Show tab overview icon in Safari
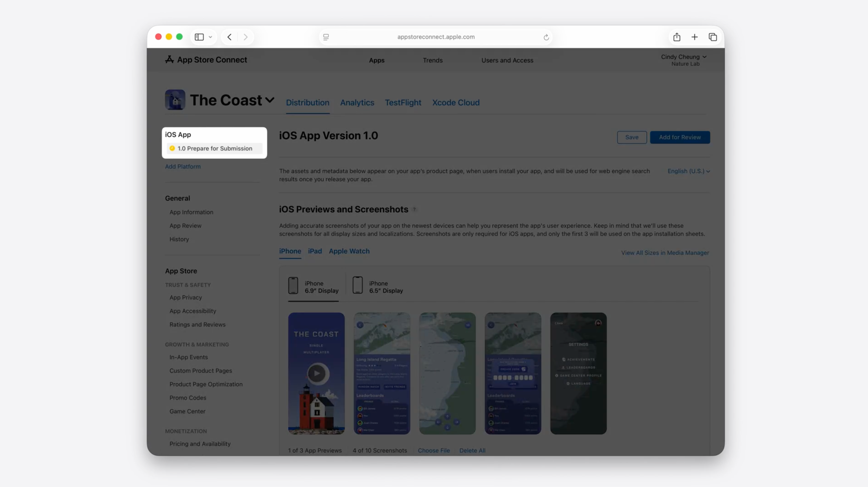The height and width of the screenshot is (487, 868). tap(713, 37)
